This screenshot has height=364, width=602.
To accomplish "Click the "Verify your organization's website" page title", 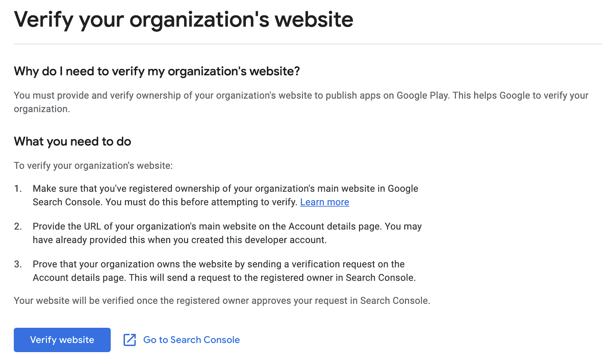I will pos(184,20).
